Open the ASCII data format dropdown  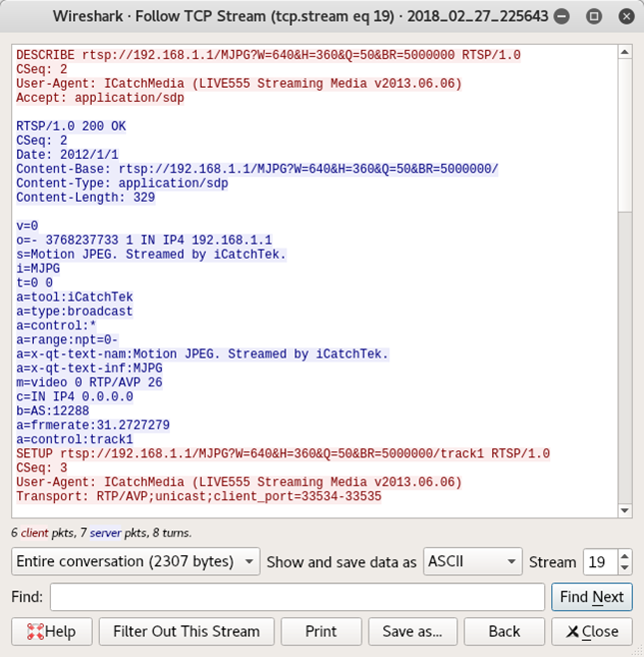[x=472, y=562]
